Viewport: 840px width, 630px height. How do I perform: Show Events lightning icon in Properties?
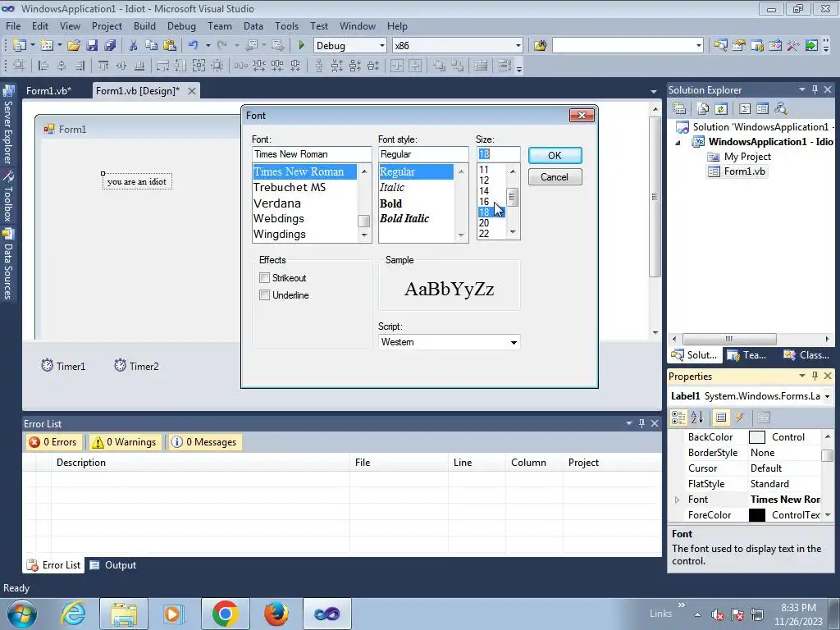740,418
